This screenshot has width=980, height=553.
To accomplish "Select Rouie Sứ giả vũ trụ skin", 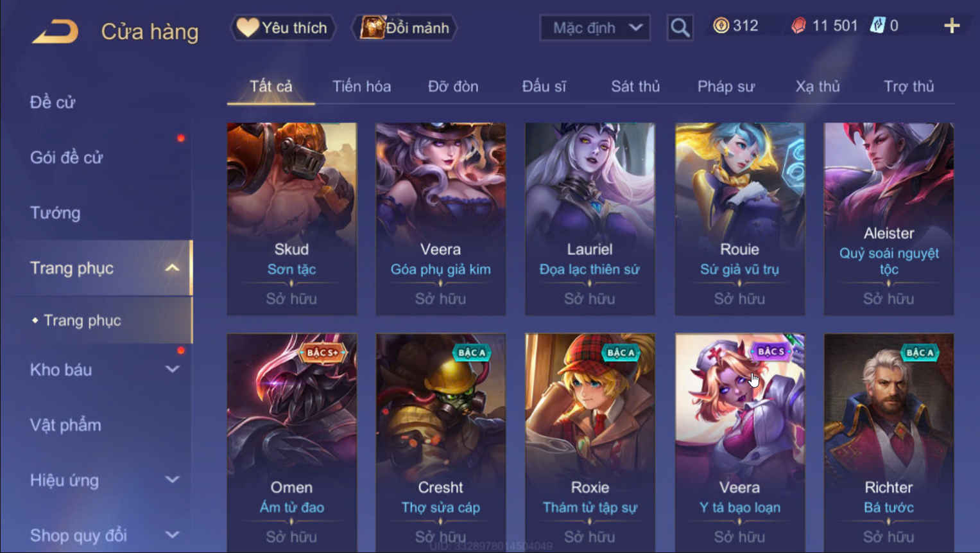I will click(739, 218).
